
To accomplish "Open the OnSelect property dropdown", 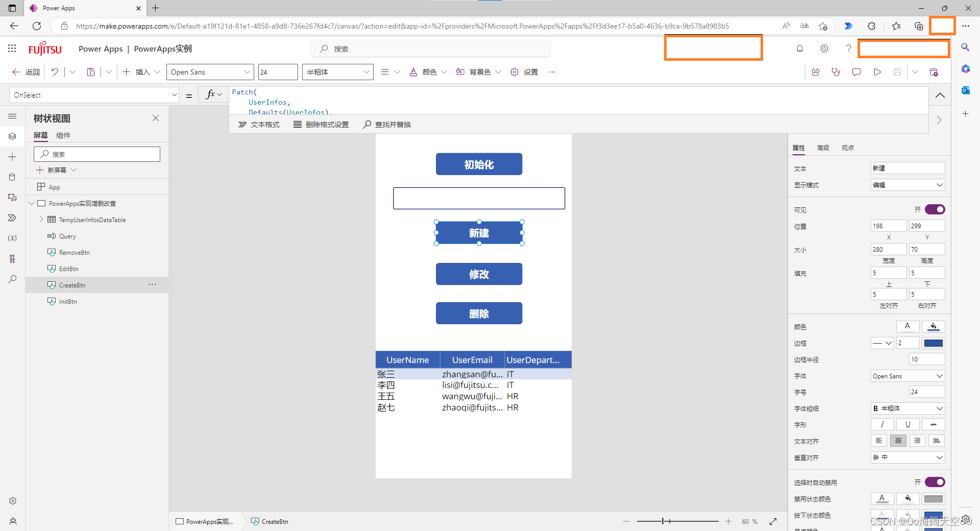I will [x=174, y=95].
